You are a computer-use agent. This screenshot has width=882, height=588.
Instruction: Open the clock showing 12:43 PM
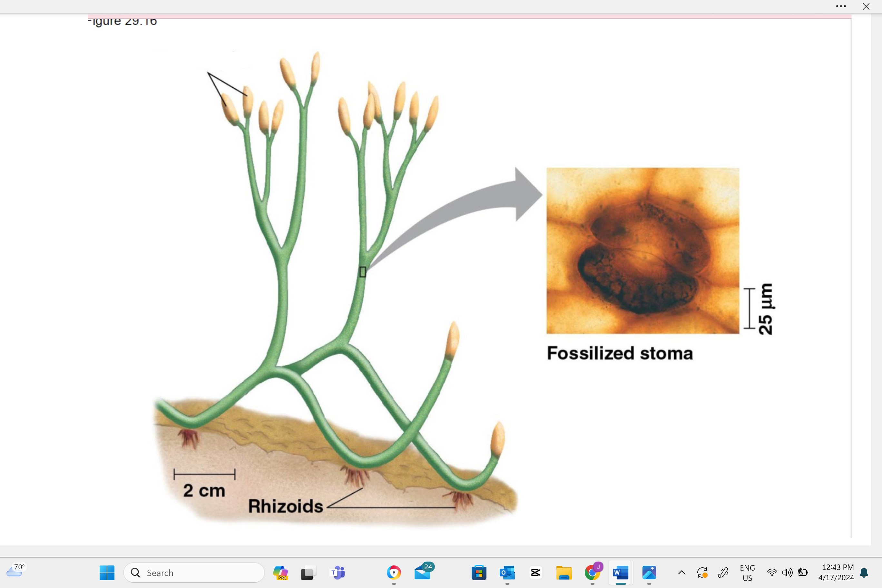836,573
